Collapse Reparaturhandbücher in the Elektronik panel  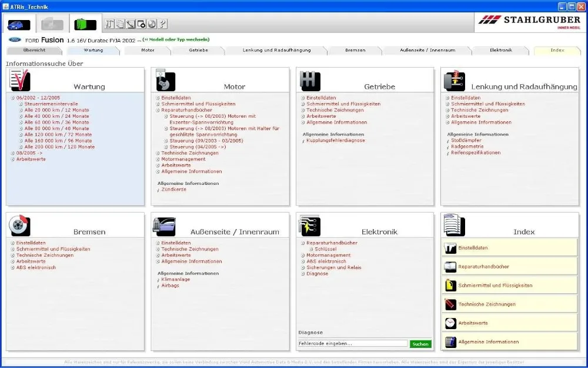[x=303, y=243]
